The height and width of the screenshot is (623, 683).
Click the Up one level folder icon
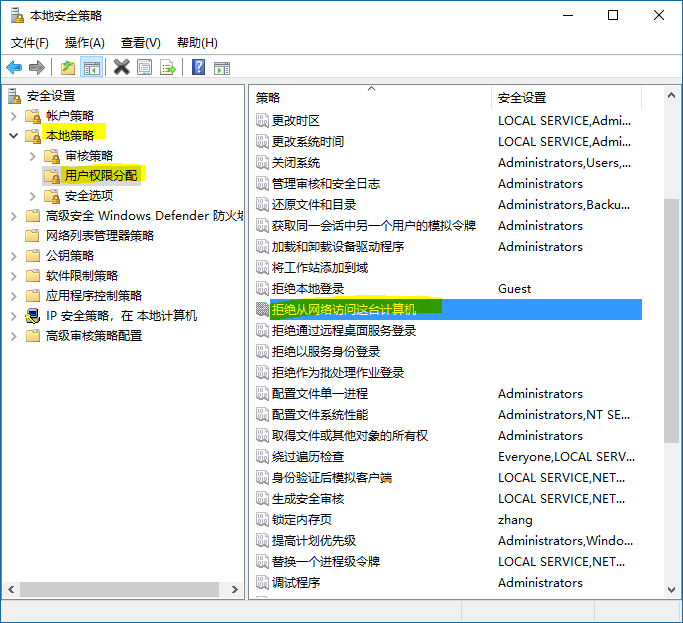tap(67, 67)
